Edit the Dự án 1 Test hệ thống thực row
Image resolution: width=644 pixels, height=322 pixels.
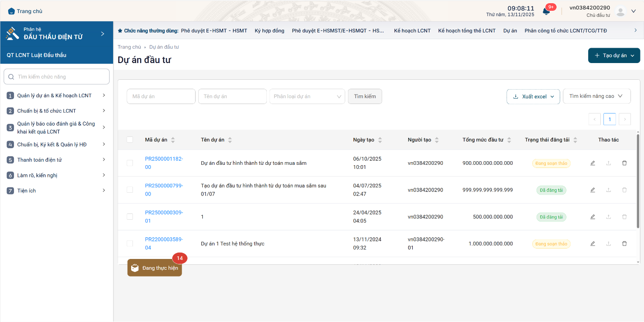click(x=593, y=244)
